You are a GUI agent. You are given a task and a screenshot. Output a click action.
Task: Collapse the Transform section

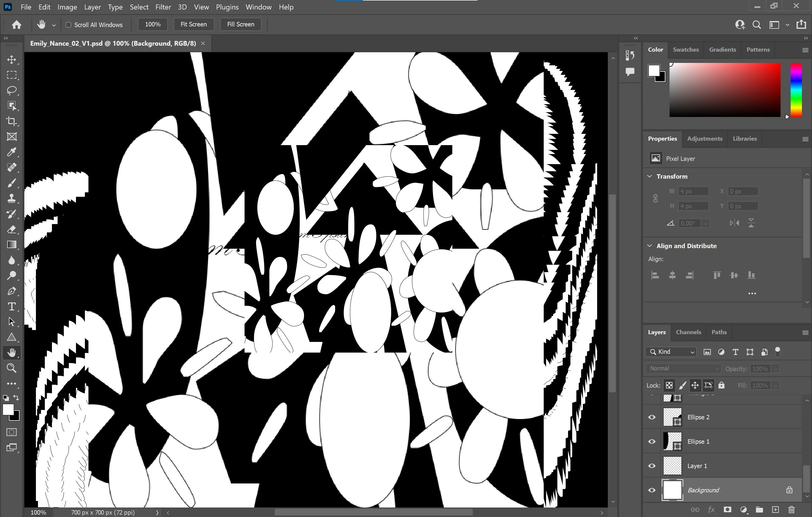pos(650,176)
